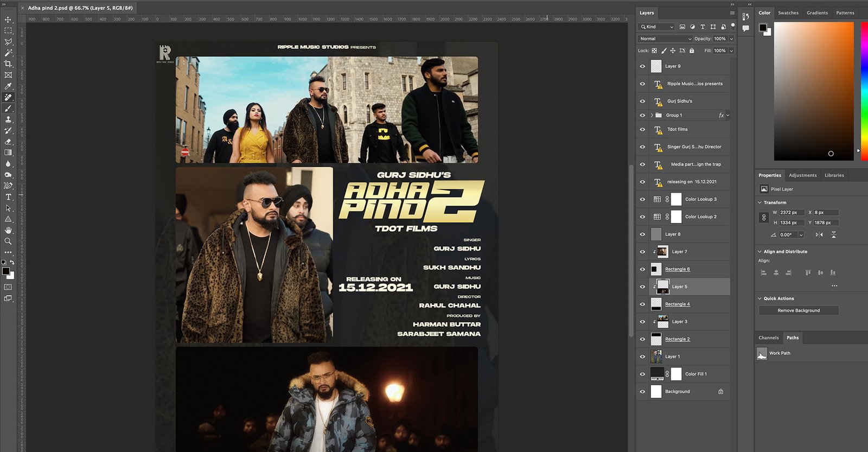Switch to the Libraries tab
The image size is (868, 452).
(834, 175)
